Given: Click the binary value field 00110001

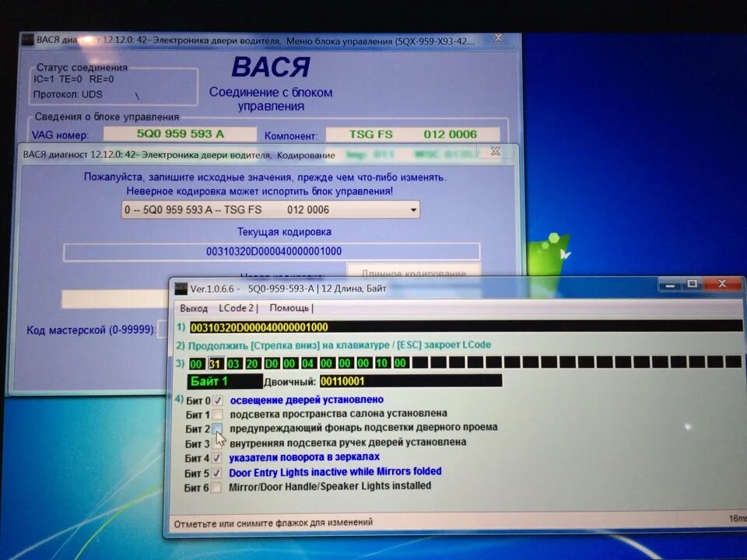Looking at the screenshot, I should [410, 381].
